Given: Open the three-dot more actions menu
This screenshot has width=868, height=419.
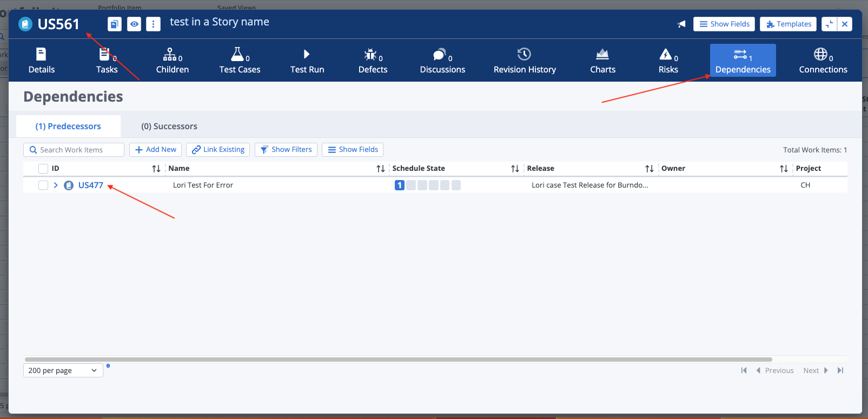Looking at the screenshot, I should click(x=153, y=24).
